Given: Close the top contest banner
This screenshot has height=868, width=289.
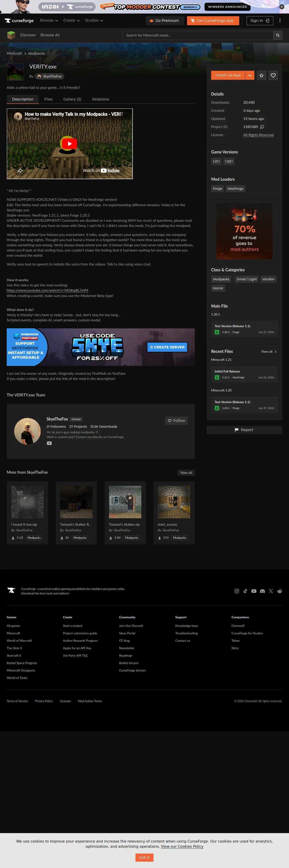Looking at the screenshot, I should (x=282, y=7).
